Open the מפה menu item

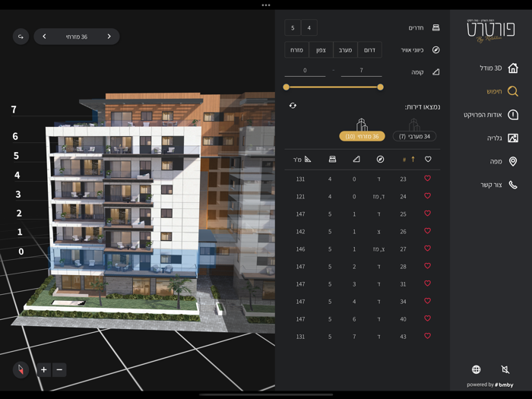pos(496,161)
